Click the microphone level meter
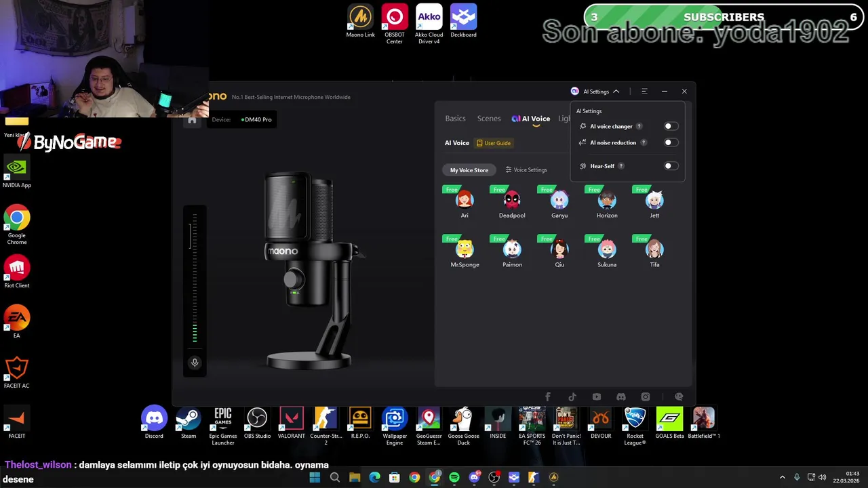This screenshot has width=868, height=488. 195,279
